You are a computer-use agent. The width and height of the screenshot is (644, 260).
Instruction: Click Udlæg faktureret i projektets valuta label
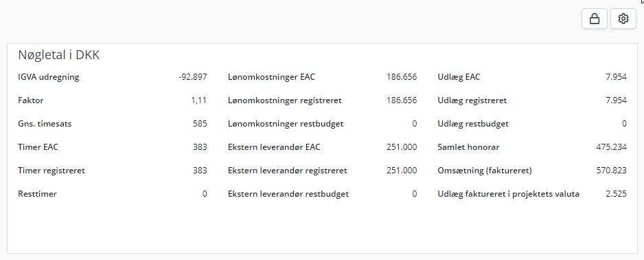click(509, 194)
